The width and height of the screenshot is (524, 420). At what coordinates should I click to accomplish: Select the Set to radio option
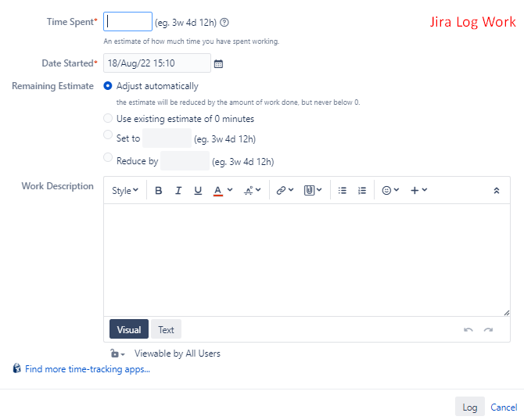[x=108, y=135]
